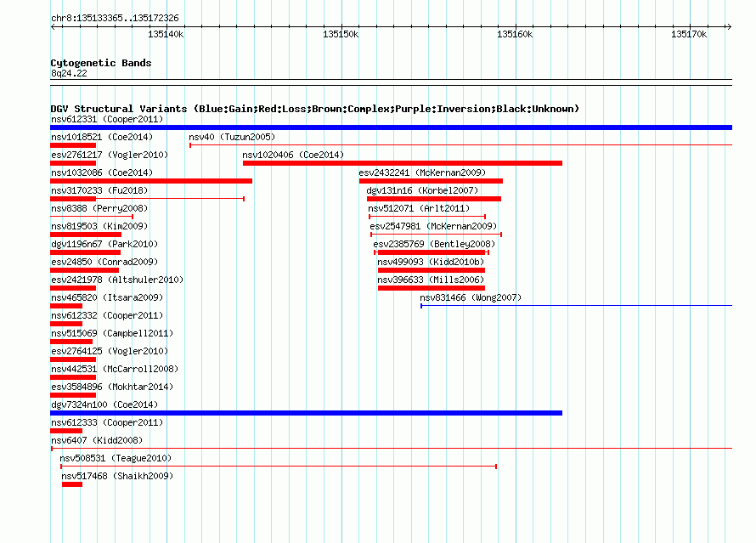Viewport: 756px width, 543px height.
Task: Open the esv2761217 (Vogler2010) label
Action: 110,155
